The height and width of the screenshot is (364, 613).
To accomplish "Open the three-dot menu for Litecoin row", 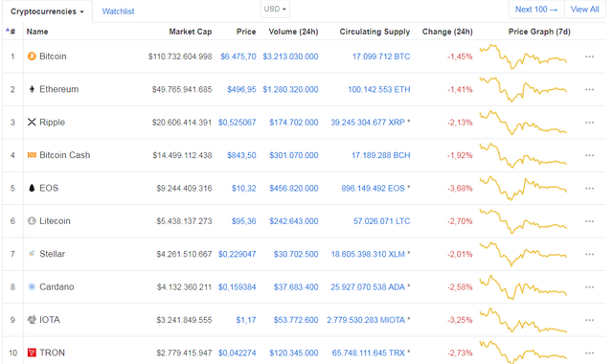I will click(590, 221).
